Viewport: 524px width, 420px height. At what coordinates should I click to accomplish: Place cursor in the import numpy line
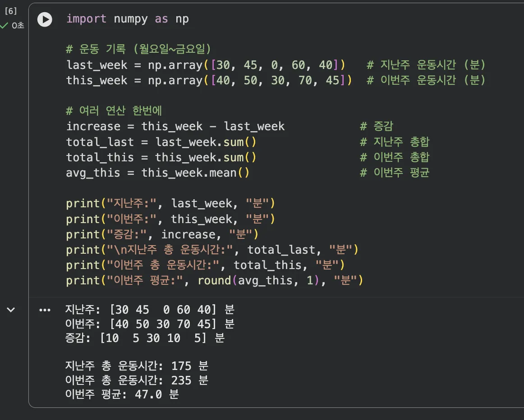point(127,19)
